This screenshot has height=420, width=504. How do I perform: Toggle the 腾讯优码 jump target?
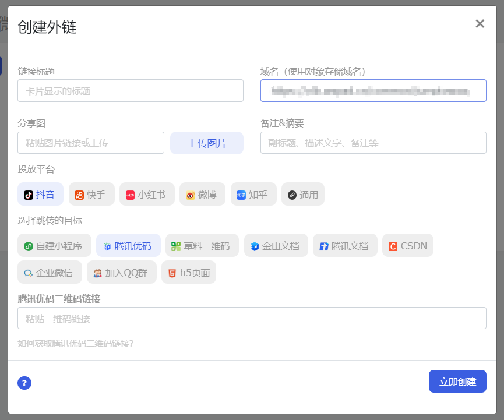tap(128, 245)
